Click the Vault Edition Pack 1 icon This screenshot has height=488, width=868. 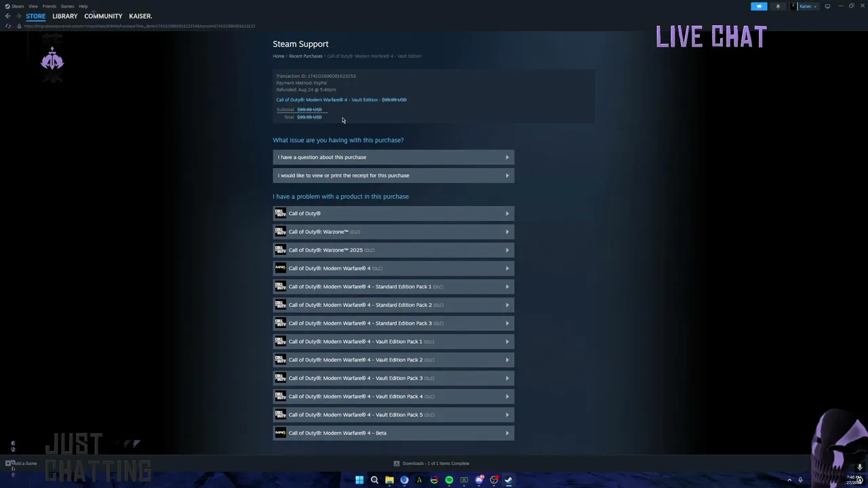click(280, 342)
